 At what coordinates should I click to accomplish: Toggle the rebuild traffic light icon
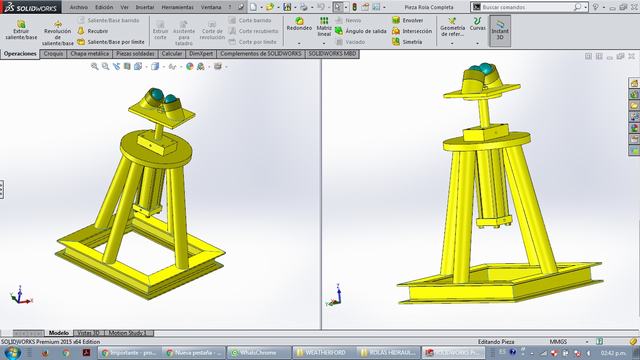click(354, 7)
